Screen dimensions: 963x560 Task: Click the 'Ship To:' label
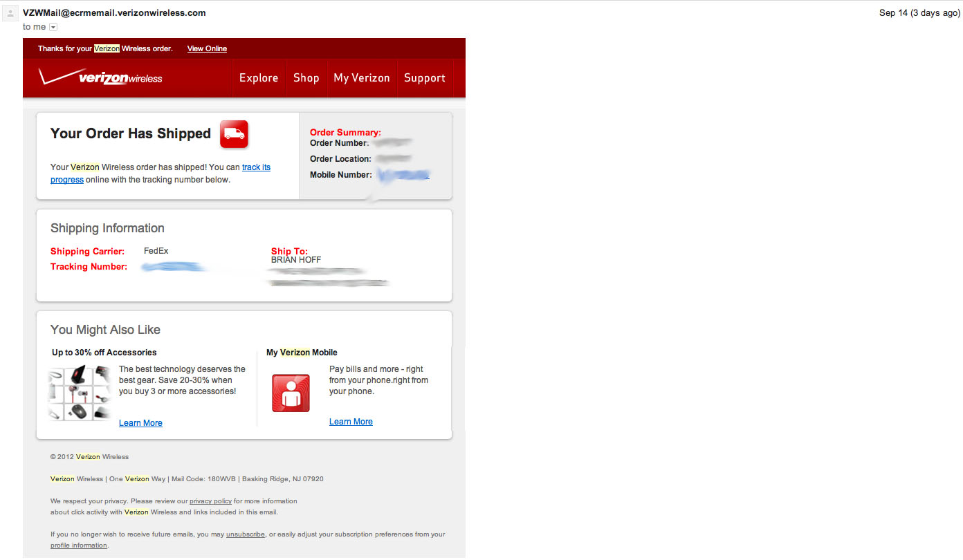point(289,252)
